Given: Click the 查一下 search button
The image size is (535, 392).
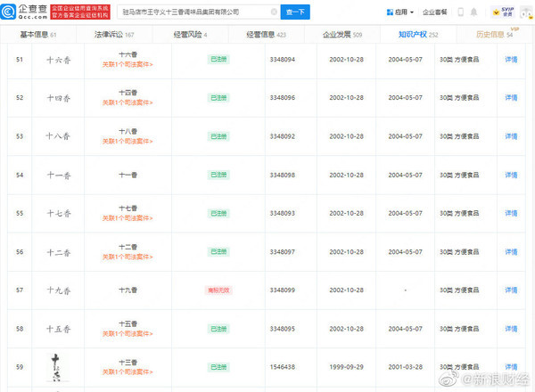Looking at the screenshot, I should click(295, 12).
